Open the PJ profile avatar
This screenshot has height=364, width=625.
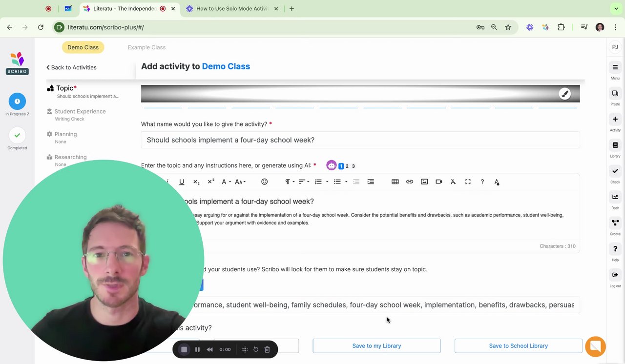pyautogui.click(x=615, y=47)
